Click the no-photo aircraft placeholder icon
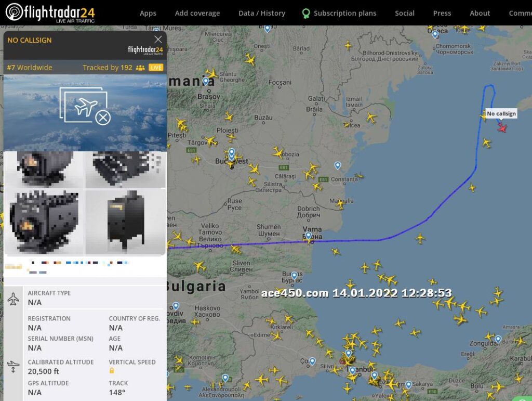The image size is (532, 401). coord(85,107)
